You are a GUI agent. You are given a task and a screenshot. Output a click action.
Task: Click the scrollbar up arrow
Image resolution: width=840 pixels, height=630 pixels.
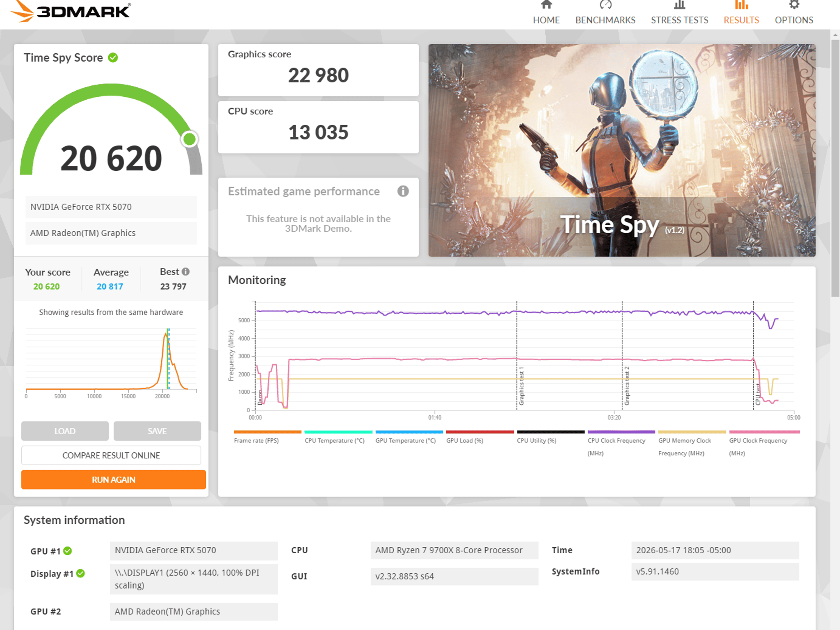tap(835, 35)
